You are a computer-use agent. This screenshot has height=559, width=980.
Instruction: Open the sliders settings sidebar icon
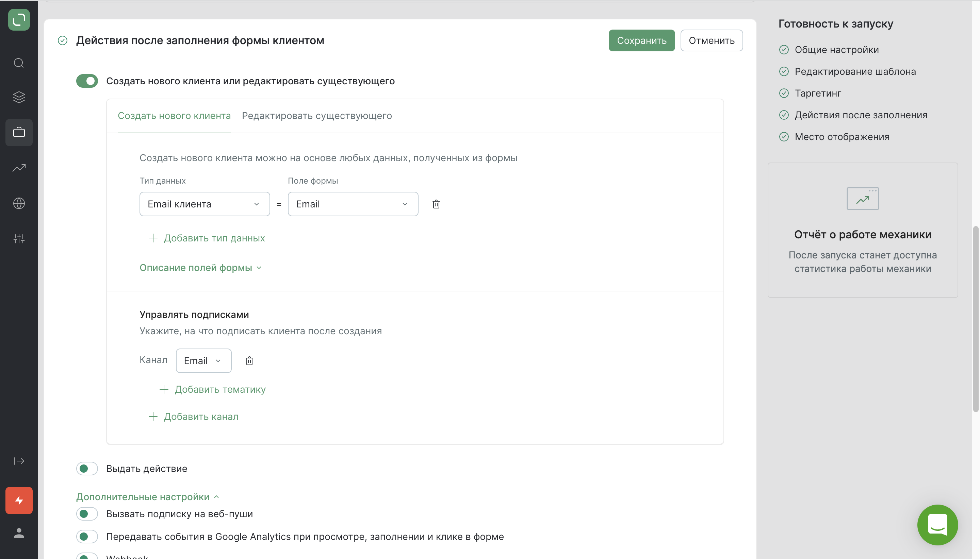(x=19, y=238)
